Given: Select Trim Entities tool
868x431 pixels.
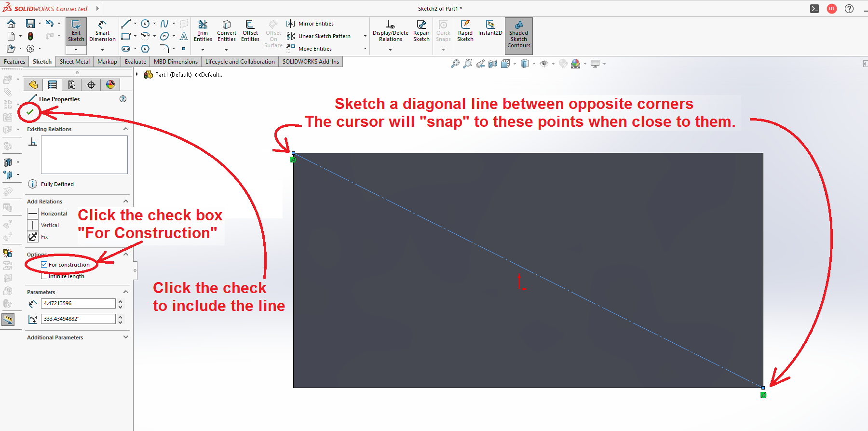Looking at the screenshot, I should [203, 31].
